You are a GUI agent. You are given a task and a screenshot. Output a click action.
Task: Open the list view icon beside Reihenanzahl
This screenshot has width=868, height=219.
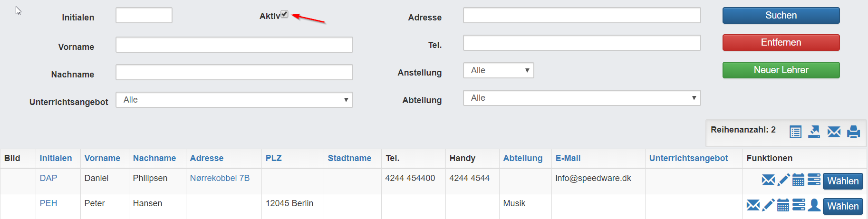pos(795,132)
